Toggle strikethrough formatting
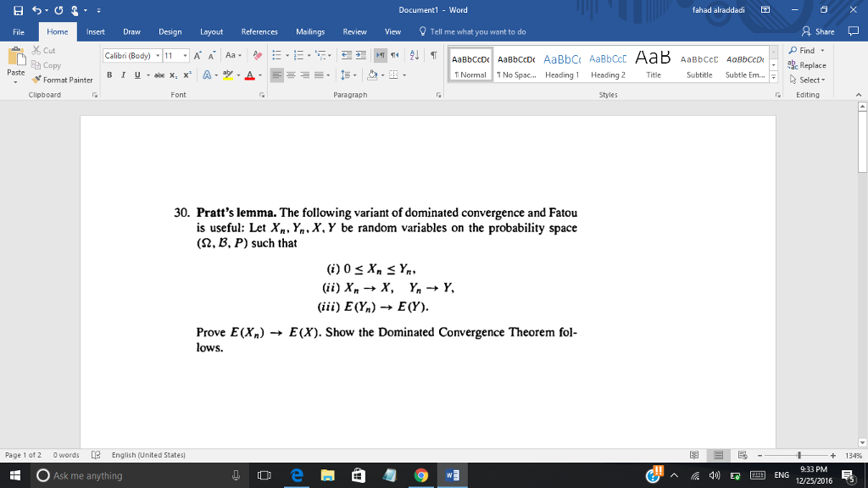868x488 pixels. (x=159, y=75)
